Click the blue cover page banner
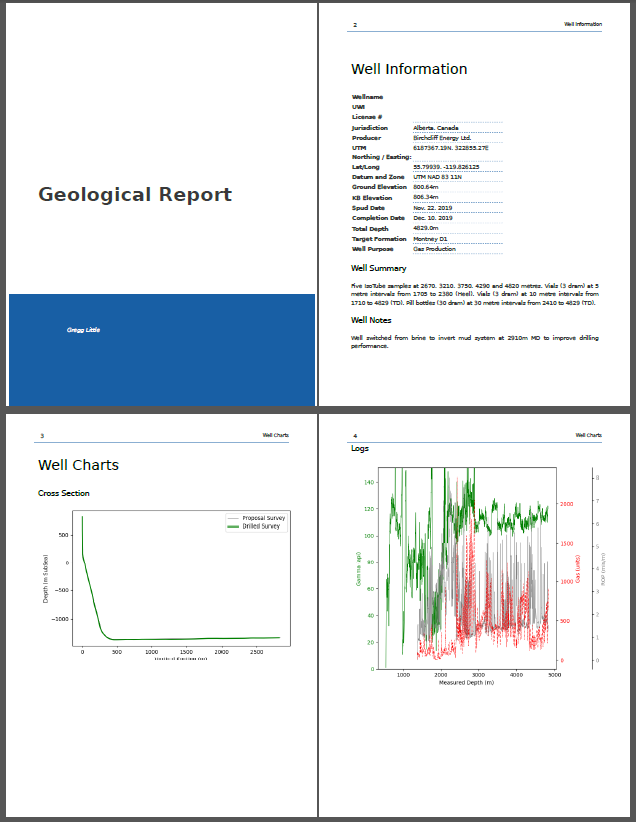The image size is (636, 822). pyautogui.click(x=162, y=350)
